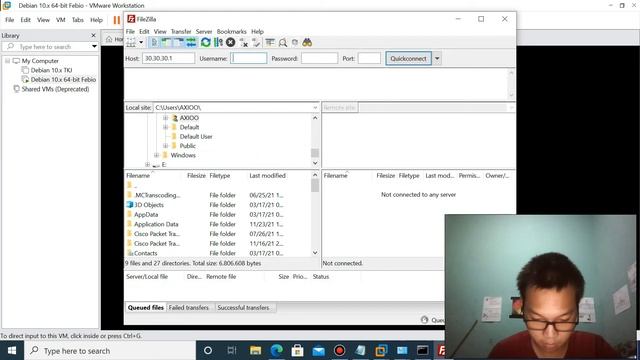Open the FileZilla Server menu

(x=204, y=31)
